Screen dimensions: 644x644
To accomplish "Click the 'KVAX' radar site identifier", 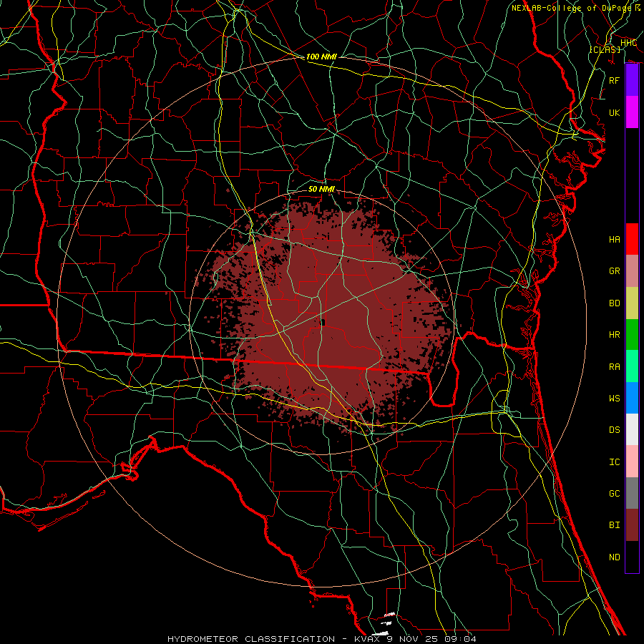I will (368, 639).
